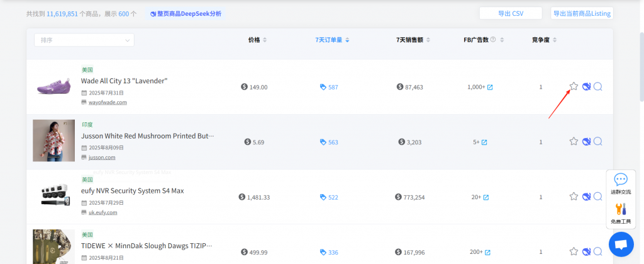Sort the table by 价格 column
Viewport: 644px width, 264px height.
click(x=258, y=40)
